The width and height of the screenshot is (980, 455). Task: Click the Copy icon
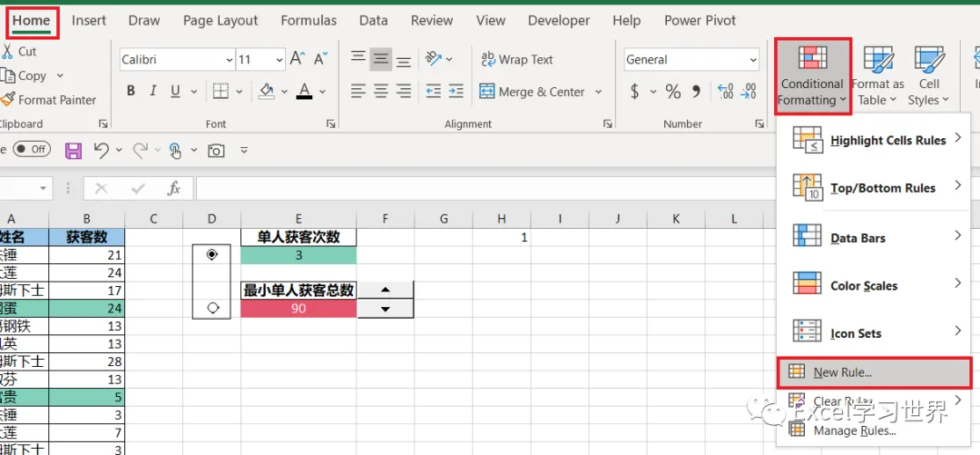(8, 75)
